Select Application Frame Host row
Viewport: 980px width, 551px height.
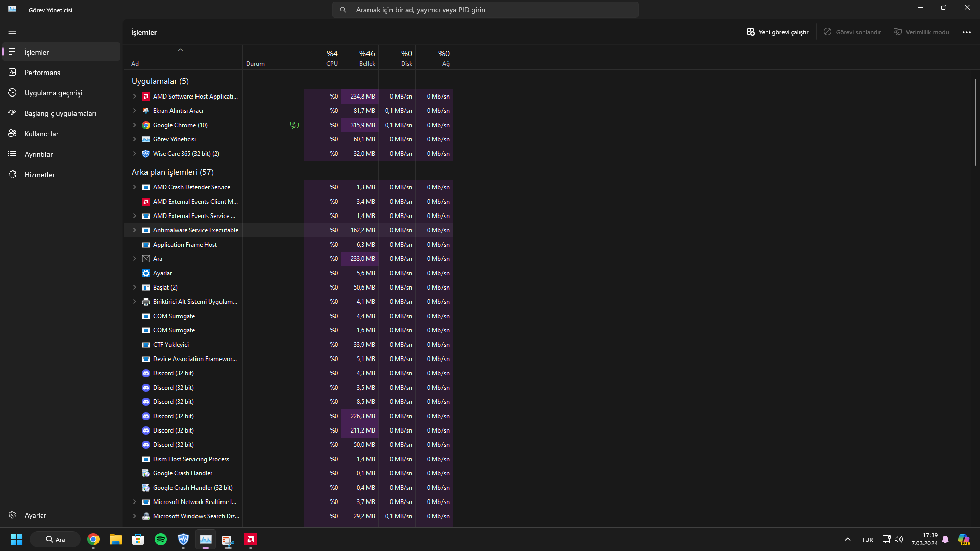coord(288,245)
